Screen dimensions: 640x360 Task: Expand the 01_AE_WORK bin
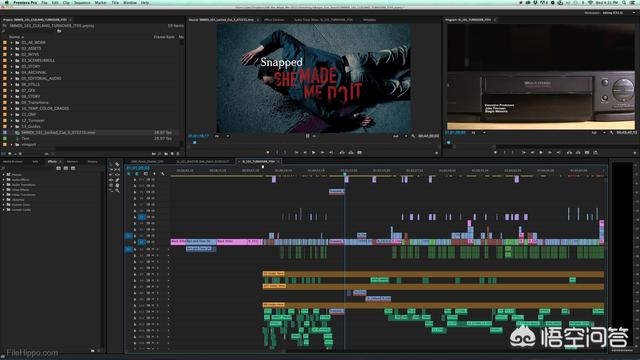point(12,42)
